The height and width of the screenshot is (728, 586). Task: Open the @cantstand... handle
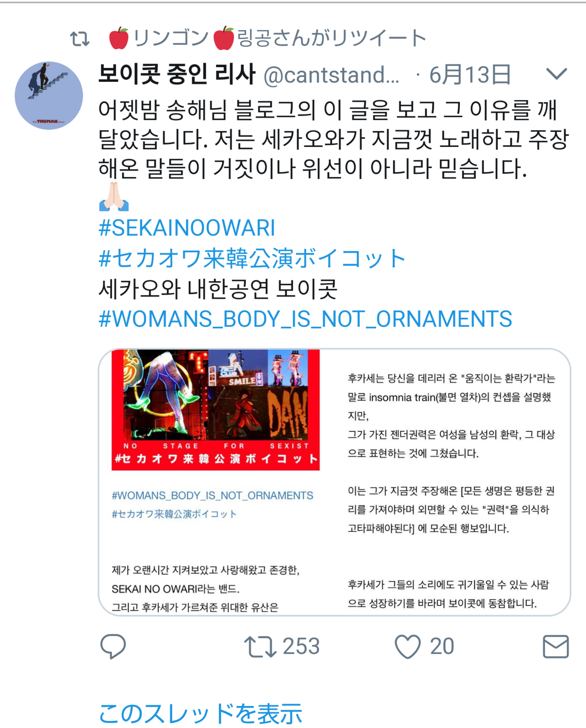[331, 75]
